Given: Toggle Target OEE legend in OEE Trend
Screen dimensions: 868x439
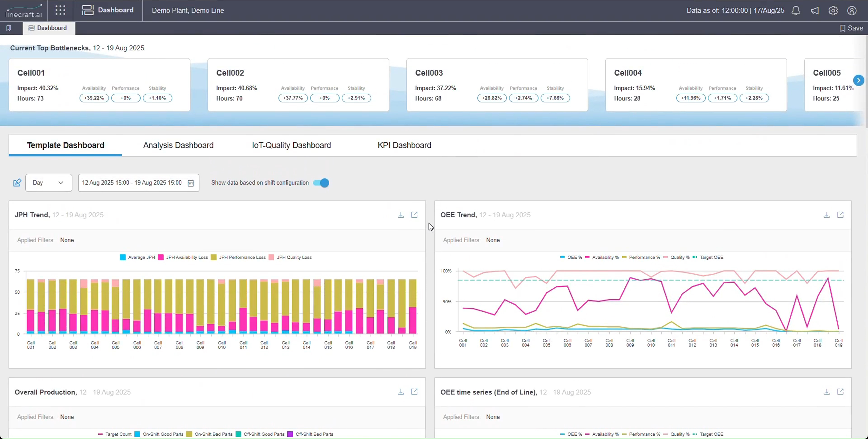Looking at the screenshot, I should (x=708, y=257).
